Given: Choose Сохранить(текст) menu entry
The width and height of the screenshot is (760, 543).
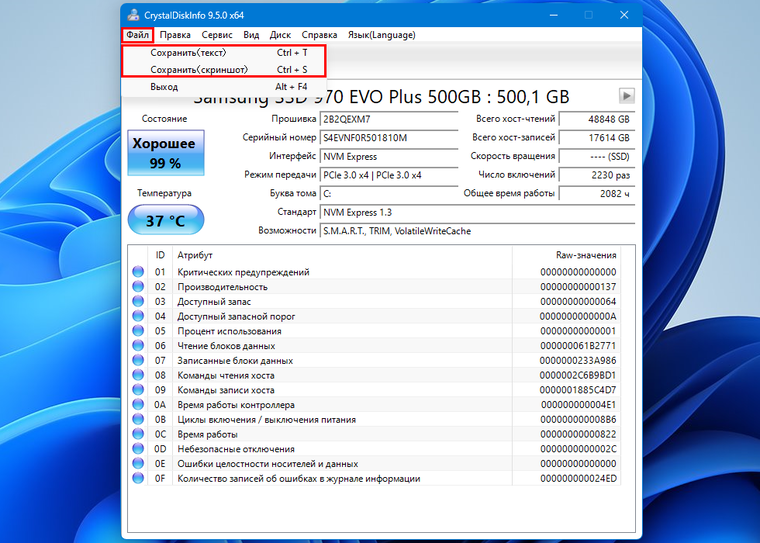Looking at the screenshot, I should tap(223, 52).
